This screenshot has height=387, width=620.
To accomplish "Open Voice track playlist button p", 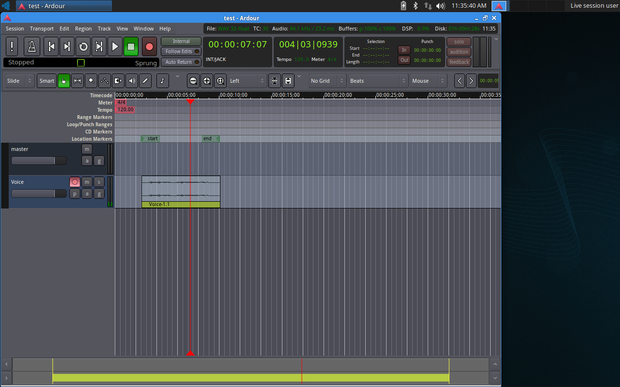I will (74, 194).
